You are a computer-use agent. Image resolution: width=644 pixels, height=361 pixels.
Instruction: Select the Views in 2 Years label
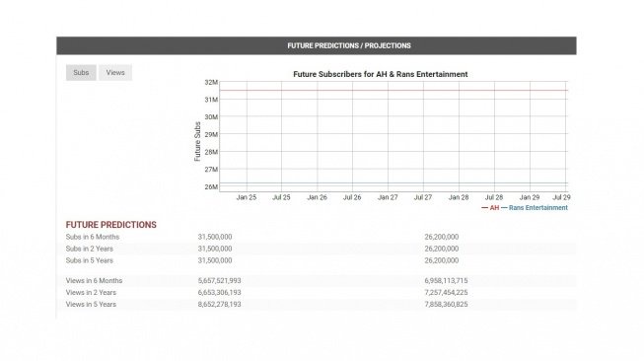(91, 293)
